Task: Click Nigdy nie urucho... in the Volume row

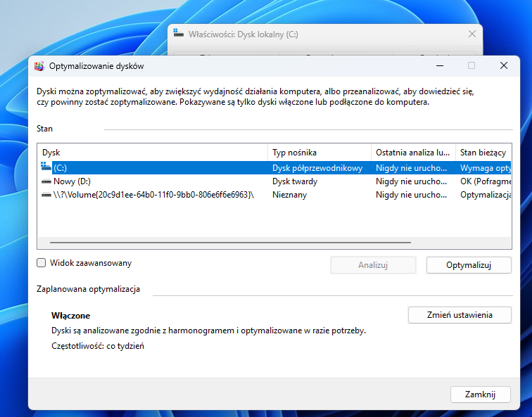Action: coord(411,195)
